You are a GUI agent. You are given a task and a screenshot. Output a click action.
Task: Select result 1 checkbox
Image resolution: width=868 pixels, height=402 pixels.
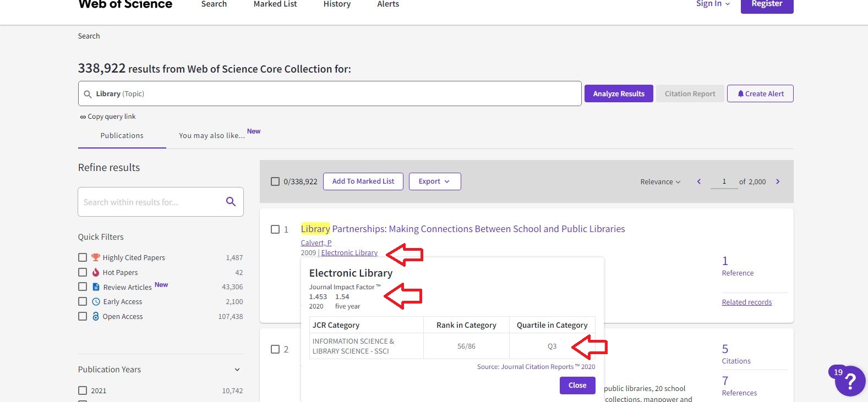tap(275, 229)
